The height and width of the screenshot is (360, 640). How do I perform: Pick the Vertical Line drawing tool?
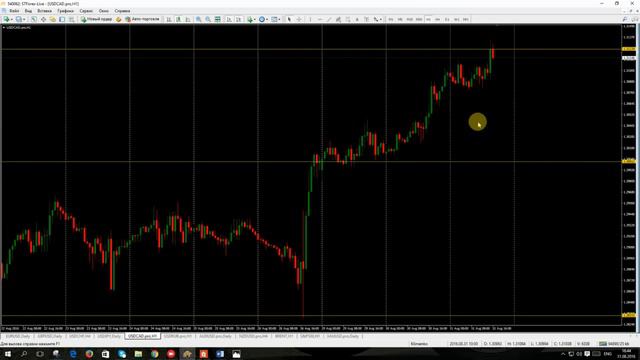coord(310,19)
